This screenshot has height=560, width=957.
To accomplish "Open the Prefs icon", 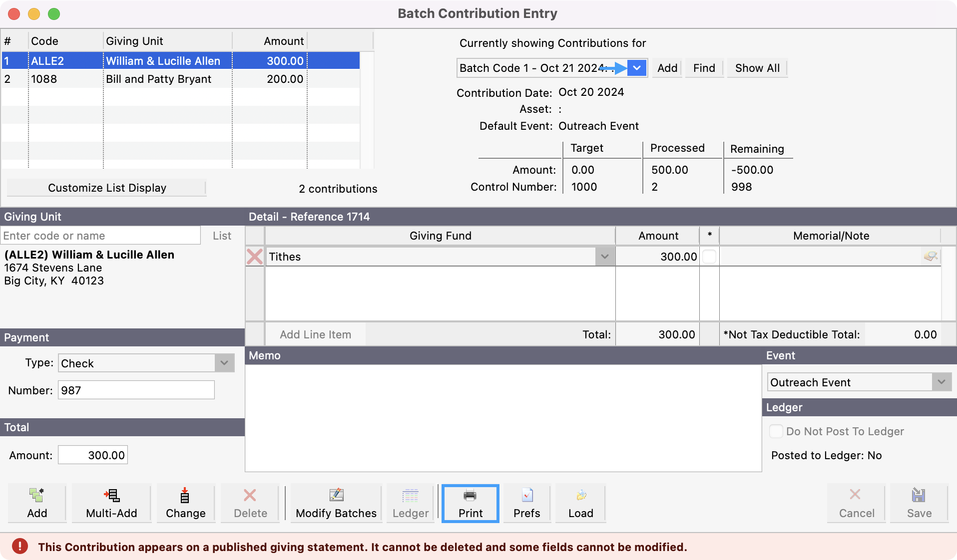I will [526, 503].
